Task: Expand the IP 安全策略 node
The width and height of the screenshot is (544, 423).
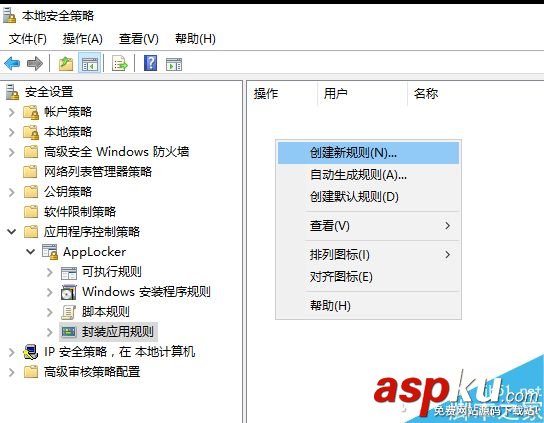Action: click(11, 353)
